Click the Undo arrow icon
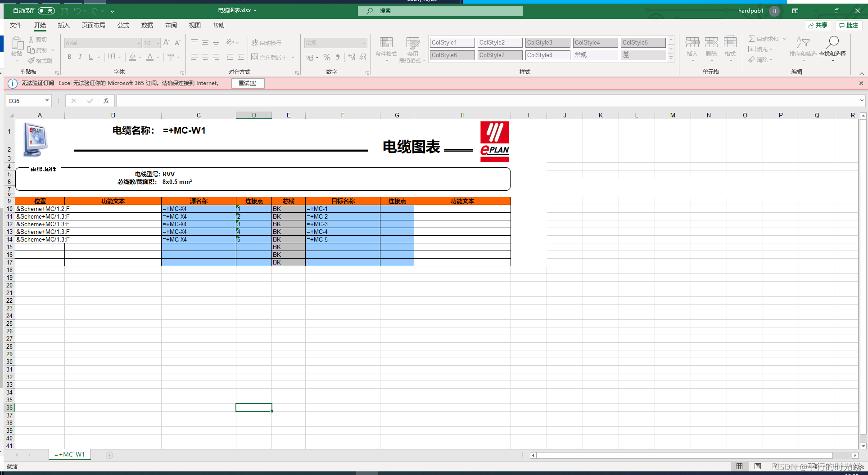This screenshot has height=475, width=868. click(77, 11)
